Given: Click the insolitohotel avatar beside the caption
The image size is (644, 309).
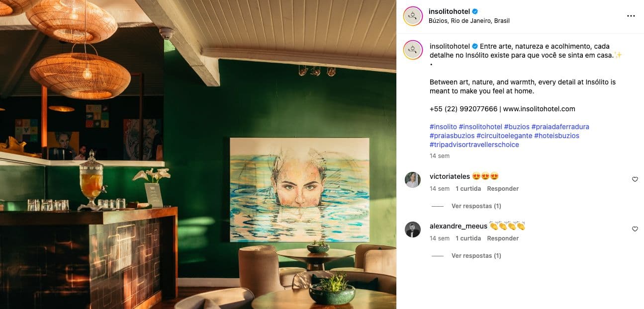Looking at the screenshot, I should [413, 50].
